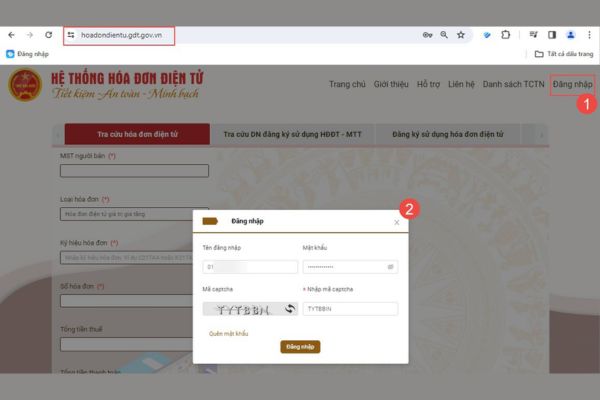600x400 pixels.
Task: Open the Quên mật khẩu link
Action: pos(228,334)
